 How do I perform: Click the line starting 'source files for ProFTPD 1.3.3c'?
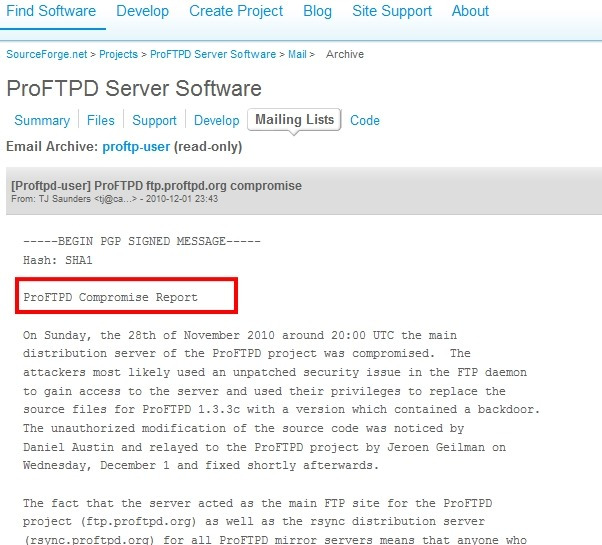pos(281,410)
